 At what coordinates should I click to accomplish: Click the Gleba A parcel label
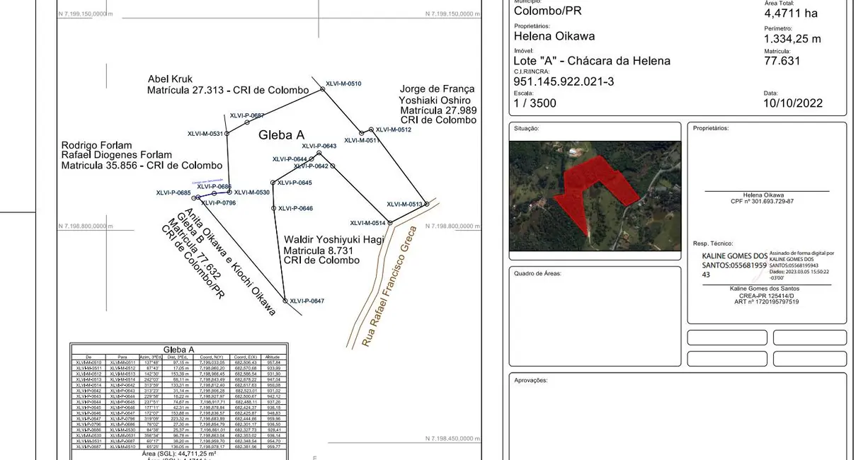click(x=282, y=134)
